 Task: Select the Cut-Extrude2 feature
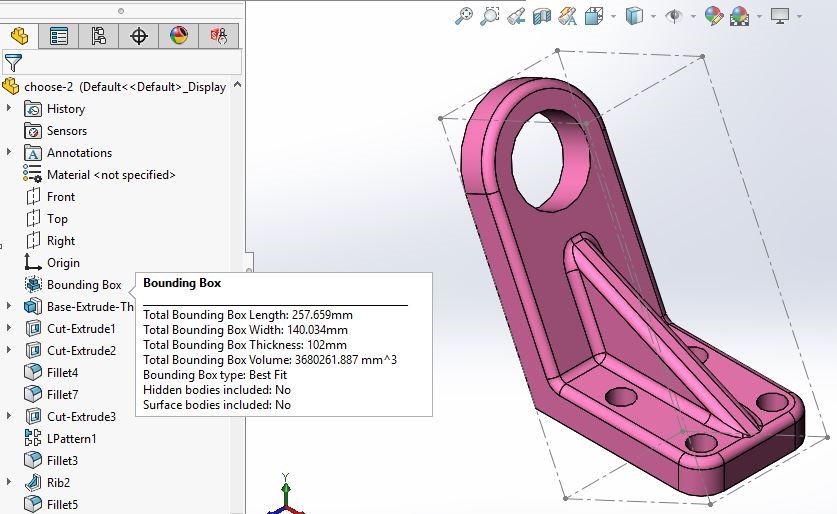(70, 351)
